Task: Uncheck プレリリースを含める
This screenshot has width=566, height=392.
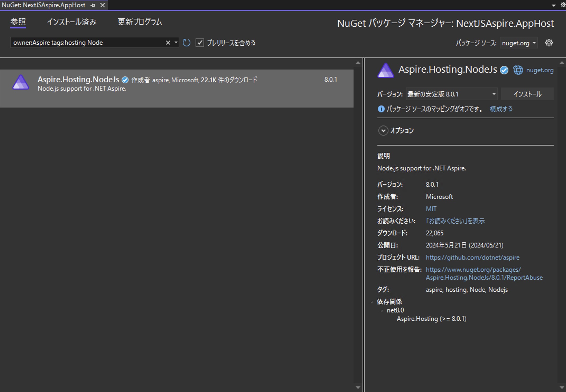Action: click(200, 43)
